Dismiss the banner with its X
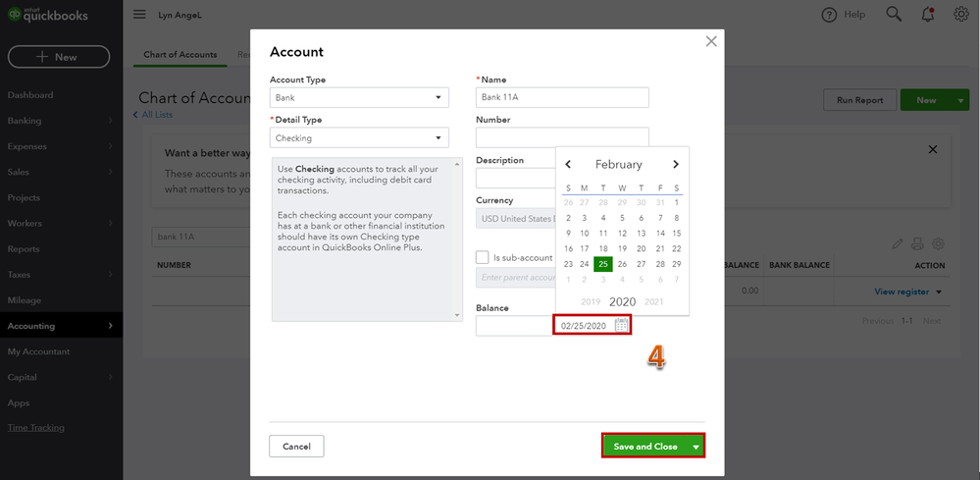This screenshot has height=480, width=980. (x=933, y=149)
